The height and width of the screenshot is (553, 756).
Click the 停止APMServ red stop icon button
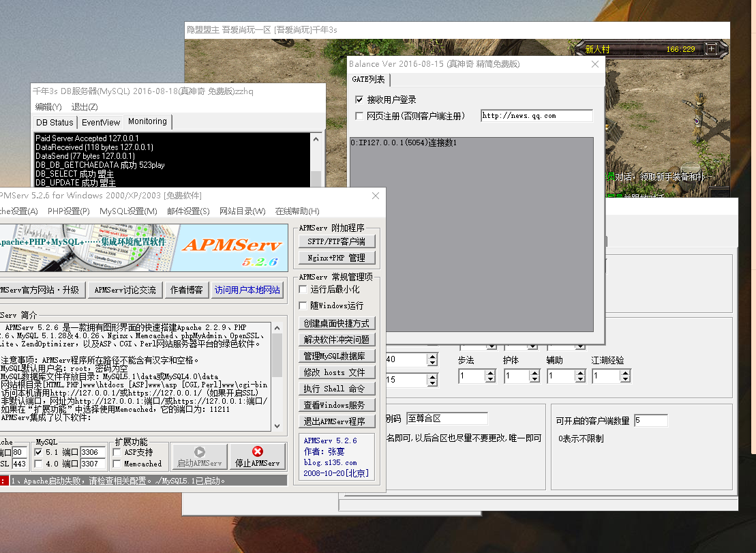click(x=258, y=456)
